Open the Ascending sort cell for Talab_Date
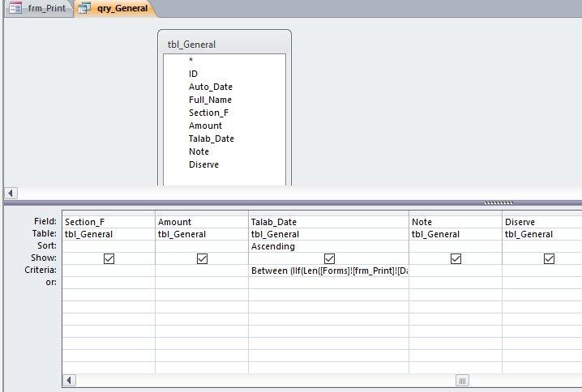Image resolution: width=582 pixels, height=392 pixels. [x=328, y=246]
